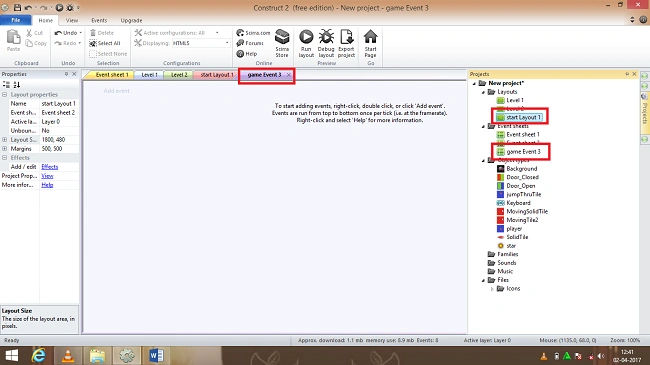Screen dimensions: 650x365
Task: Collapse the Effects section
Action: [5, 158]
